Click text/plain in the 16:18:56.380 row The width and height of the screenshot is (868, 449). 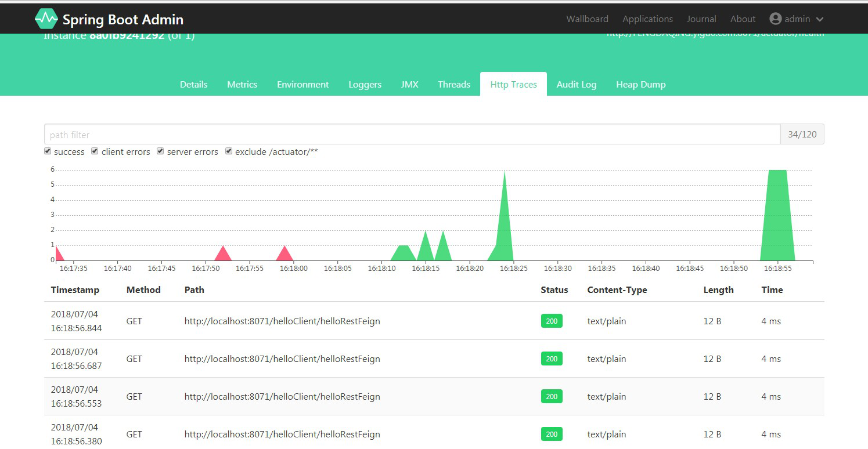pos(606,434)
